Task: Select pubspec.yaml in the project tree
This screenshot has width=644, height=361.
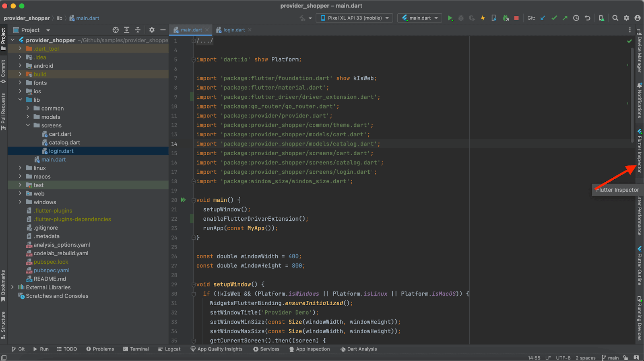Action: [x=52, y=270]
